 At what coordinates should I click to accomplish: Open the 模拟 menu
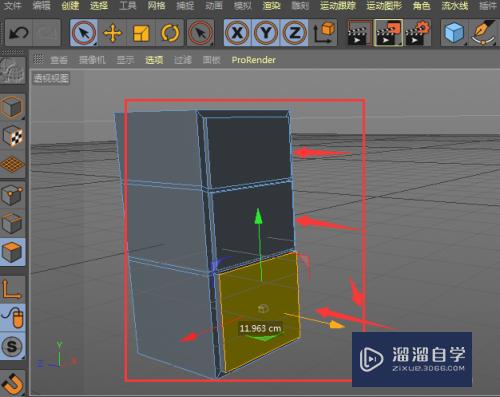(242, 6)
